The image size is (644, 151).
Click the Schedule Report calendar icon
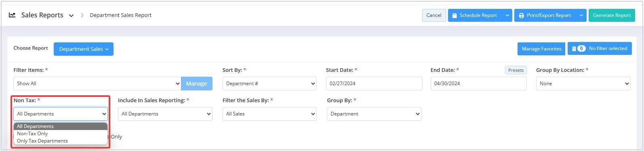pos(455,15)
